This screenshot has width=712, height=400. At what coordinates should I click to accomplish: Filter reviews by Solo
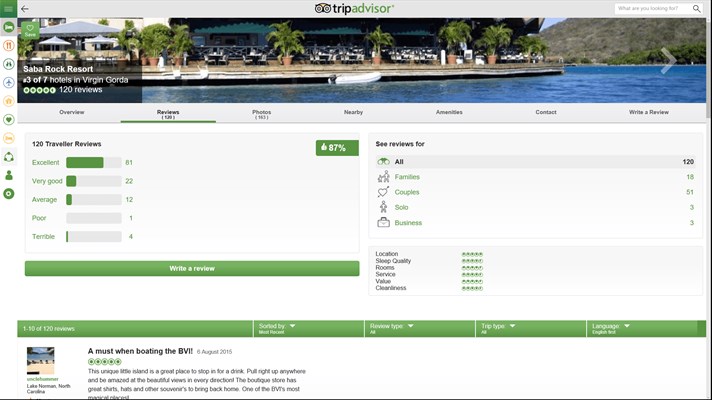(x=536, y=207)
